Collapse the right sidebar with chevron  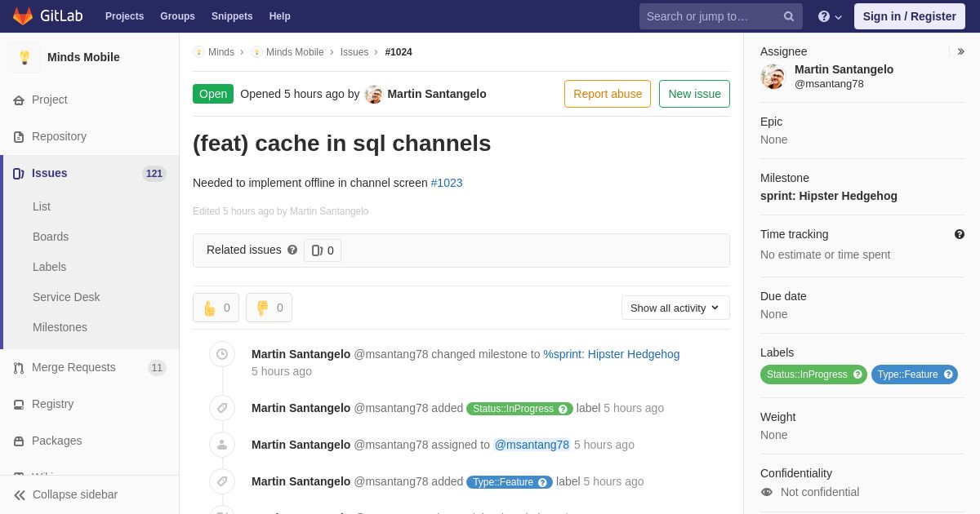[960, 51]
